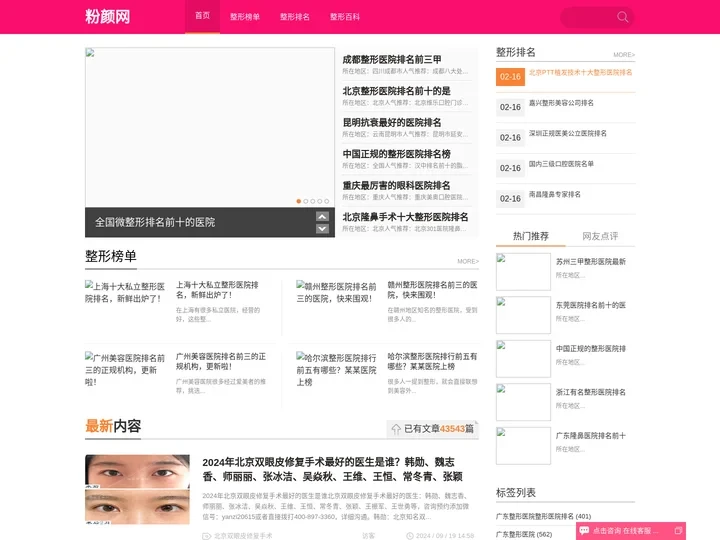
Task: Click the pop-out window icon in the online service bar
Action: pyautogui.click(x=678, y=530)
